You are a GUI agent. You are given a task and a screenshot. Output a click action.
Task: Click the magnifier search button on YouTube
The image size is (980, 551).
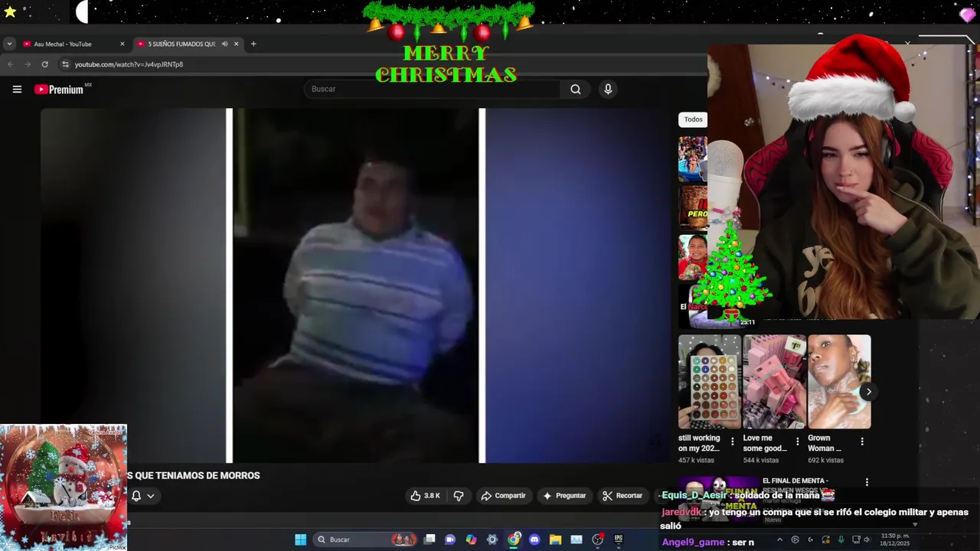[x=575, y=89]
